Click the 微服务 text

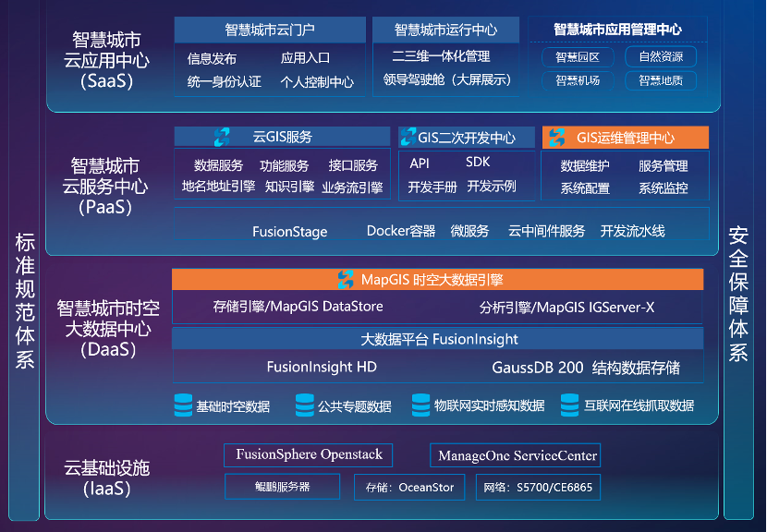pos(469,231)
